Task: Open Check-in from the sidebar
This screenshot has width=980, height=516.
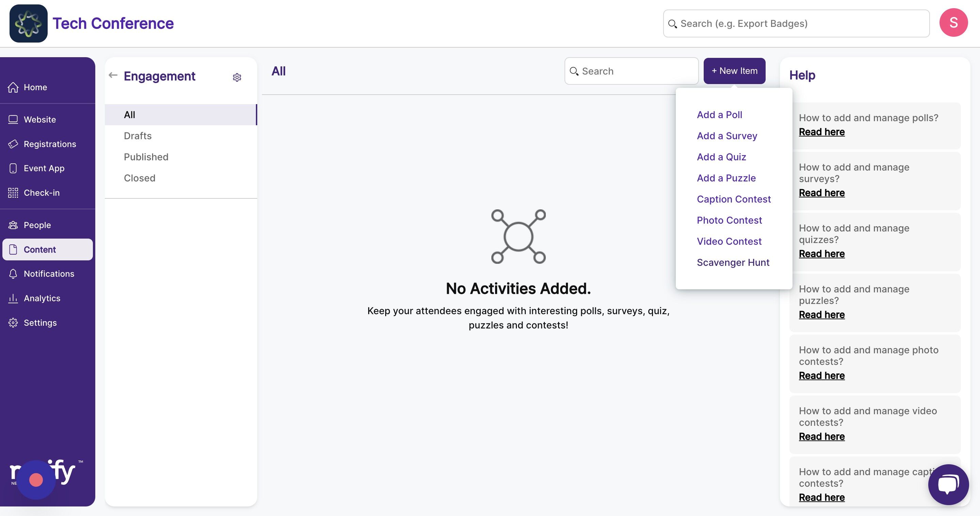Action: (x=42, y=193)
